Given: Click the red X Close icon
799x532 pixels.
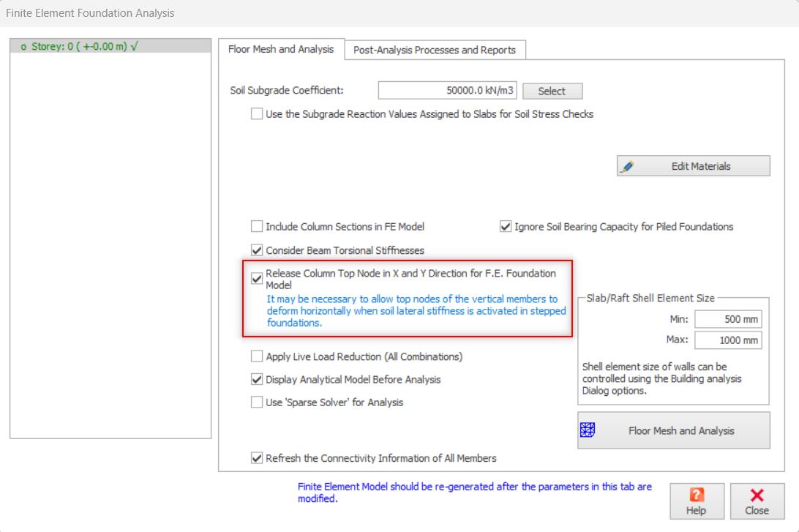Looking at the screenshot, I should (x=757, y=495).
